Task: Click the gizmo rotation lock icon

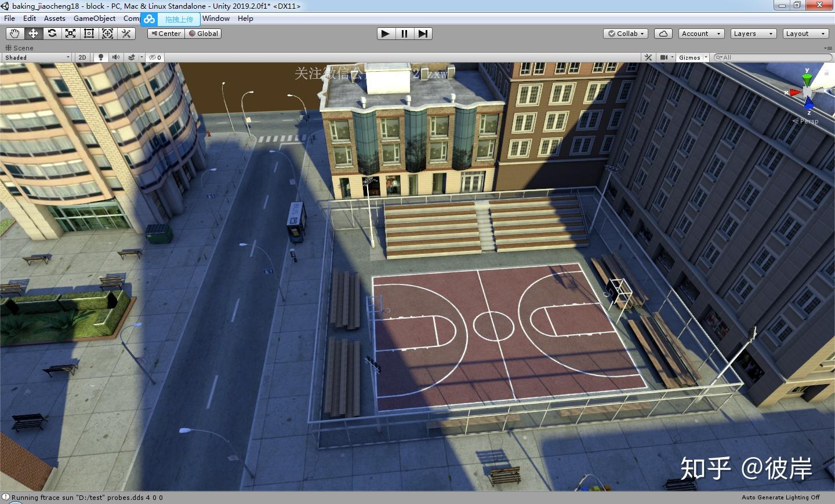Action: click(825, 73)
